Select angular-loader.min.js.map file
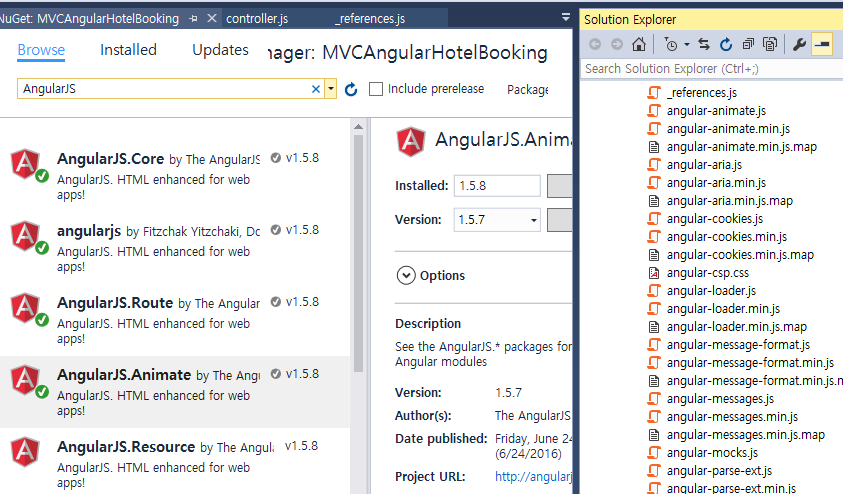This screenshot has width=843, height=494. click(737, 327)
